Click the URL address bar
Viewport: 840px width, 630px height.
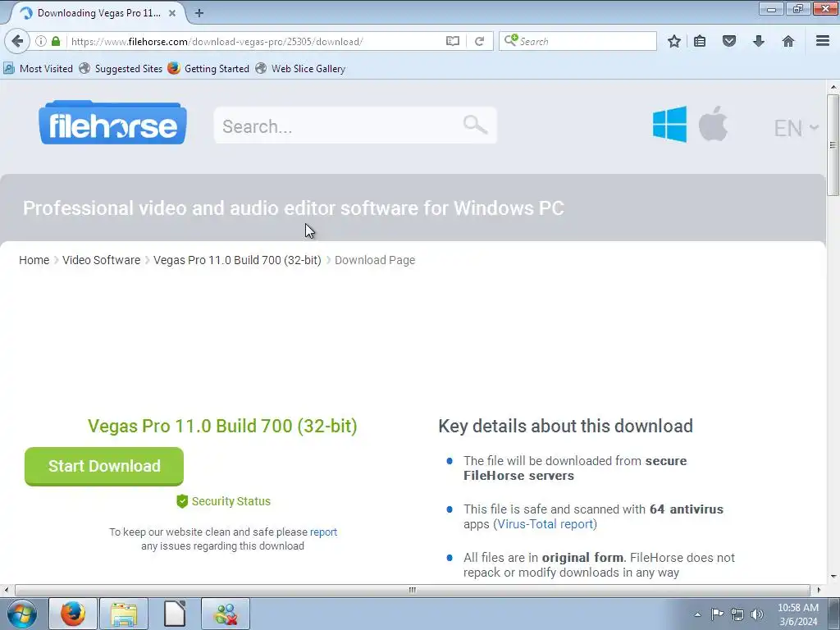tap(256, 41)
